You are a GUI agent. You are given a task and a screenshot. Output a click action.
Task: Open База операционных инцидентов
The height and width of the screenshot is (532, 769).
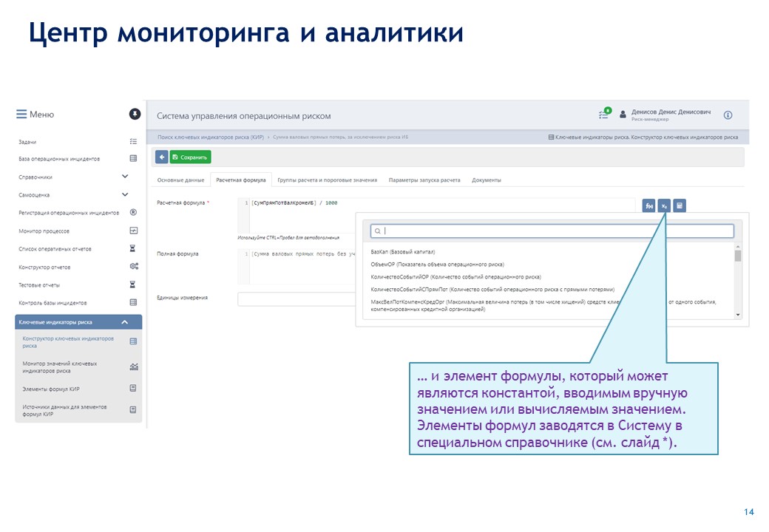(x=59, y=159)
